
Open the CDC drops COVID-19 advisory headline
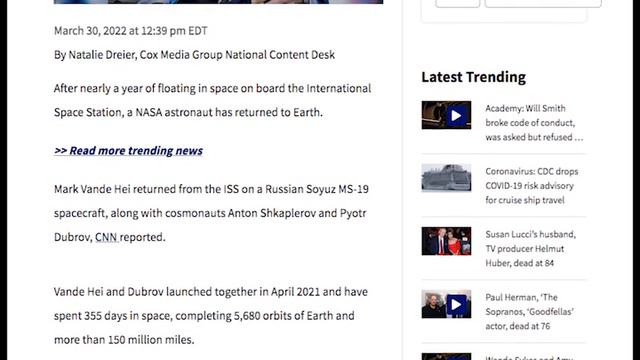pyautogui.click(x=532, y=186)
